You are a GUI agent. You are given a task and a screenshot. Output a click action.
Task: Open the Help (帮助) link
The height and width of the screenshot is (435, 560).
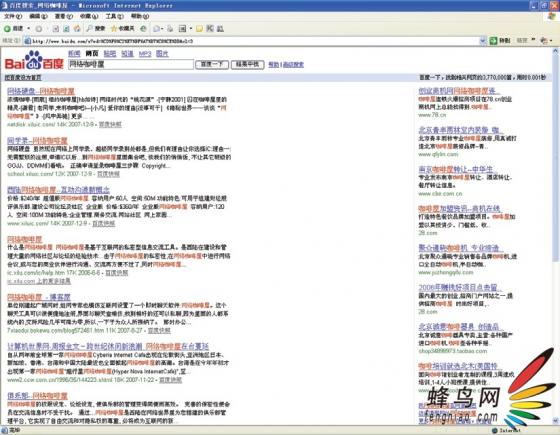[x=274, y=65]
